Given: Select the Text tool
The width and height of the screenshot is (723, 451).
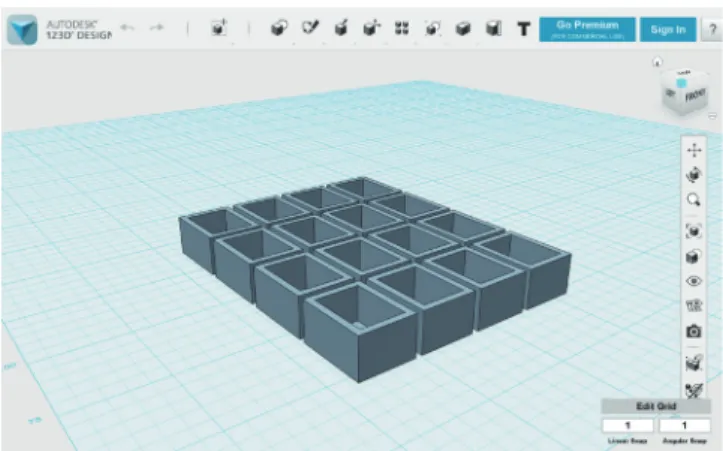Looking at the screenshot, I should [523, 29].
